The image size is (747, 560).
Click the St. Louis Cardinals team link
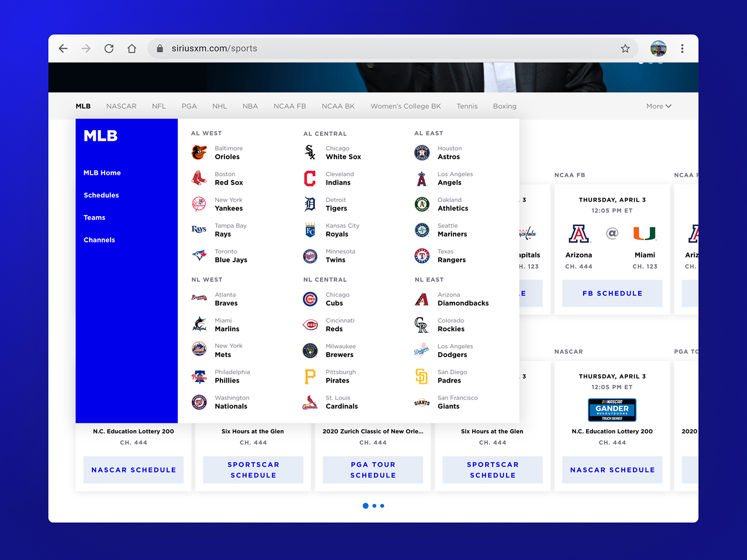[330, 402]
